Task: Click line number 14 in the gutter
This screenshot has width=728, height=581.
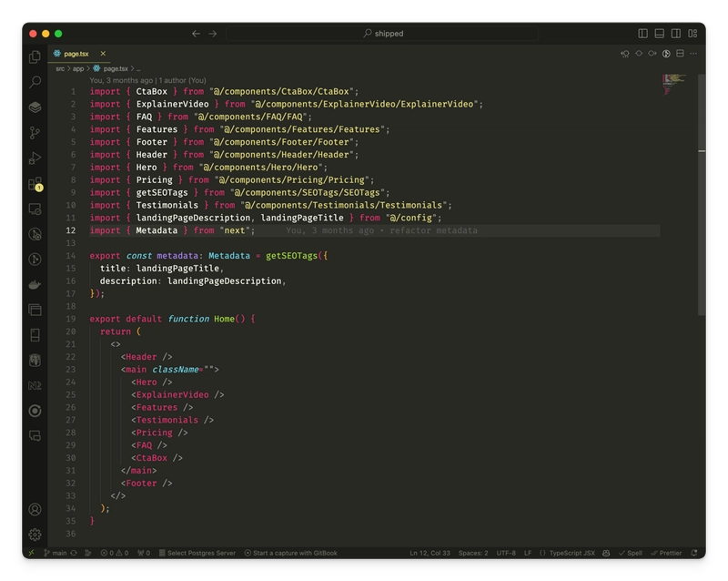Action: click(x=71, y=256)
